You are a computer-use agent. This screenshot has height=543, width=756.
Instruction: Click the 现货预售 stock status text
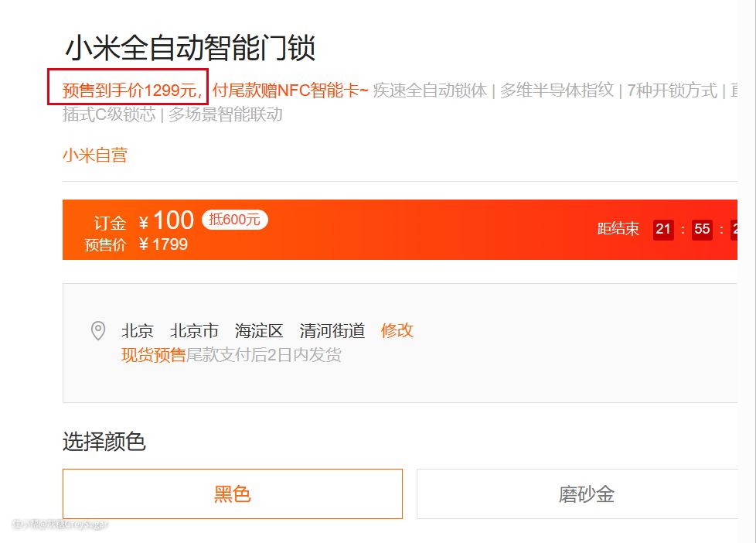153,355
